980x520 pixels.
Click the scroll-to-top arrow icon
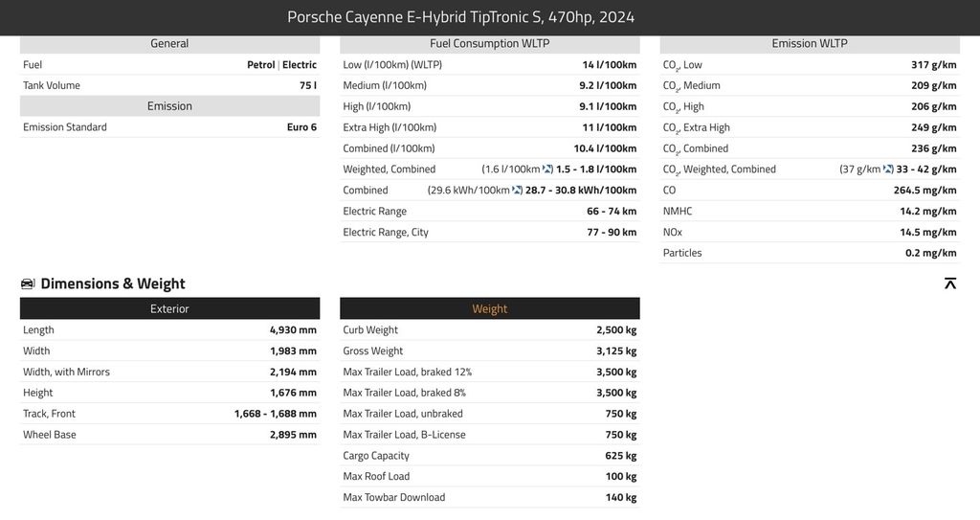pos(950,283)
